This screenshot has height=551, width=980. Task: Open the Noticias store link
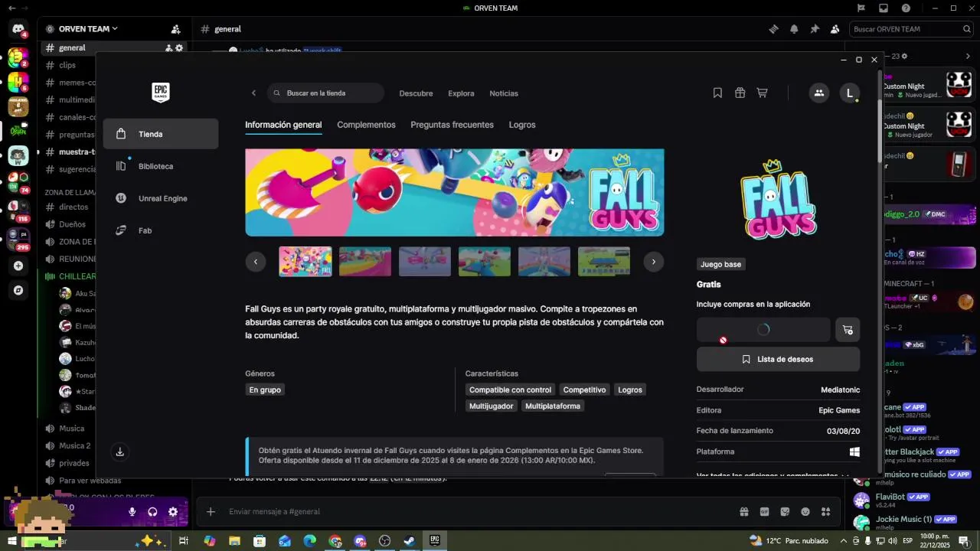point(504,93)
